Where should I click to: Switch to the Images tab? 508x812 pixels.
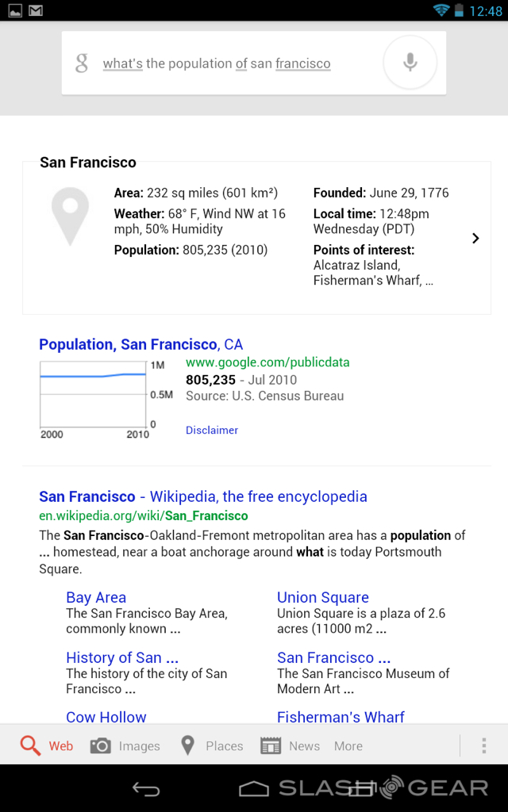point(125,746)
